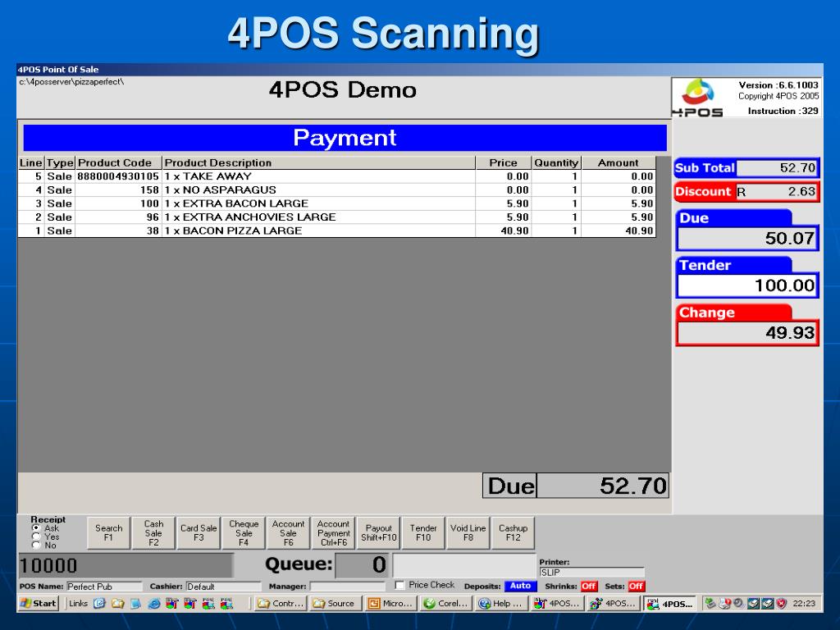Click product code 8880004930105
The width and height of the screenshot is (840, 630).
click(118, 177)
